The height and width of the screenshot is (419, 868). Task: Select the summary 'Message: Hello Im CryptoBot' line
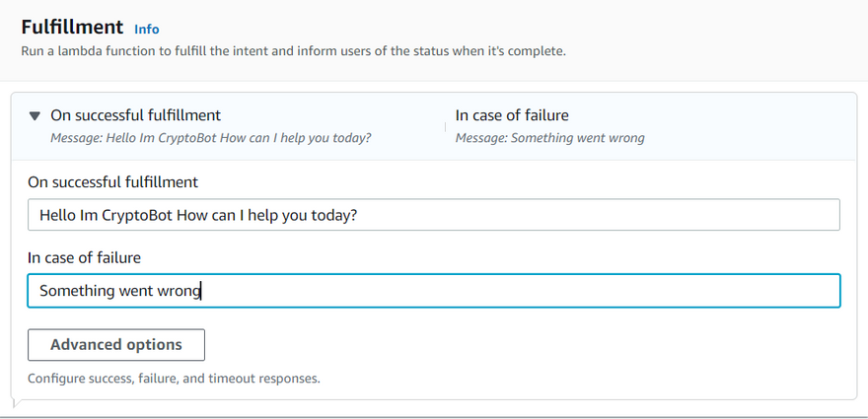click(x=210, y=138)
